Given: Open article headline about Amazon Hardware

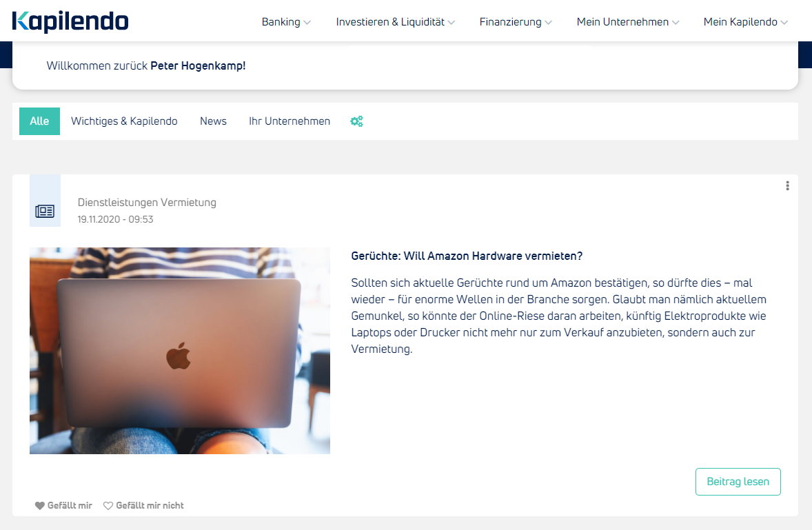Looking at the screenshot, I should click(x=467, y=256).
